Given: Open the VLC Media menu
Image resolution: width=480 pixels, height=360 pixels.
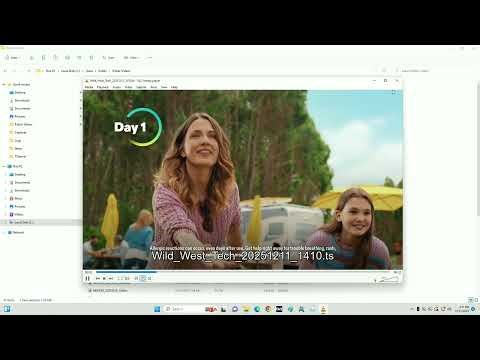Looking at the screenshot, I should 89,87.
